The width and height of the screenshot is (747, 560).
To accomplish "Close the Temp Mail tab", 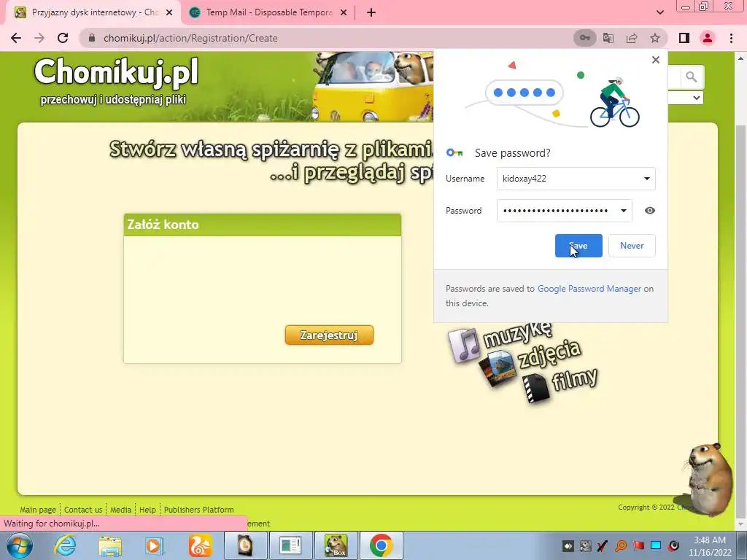I will (x=344, y=12).
